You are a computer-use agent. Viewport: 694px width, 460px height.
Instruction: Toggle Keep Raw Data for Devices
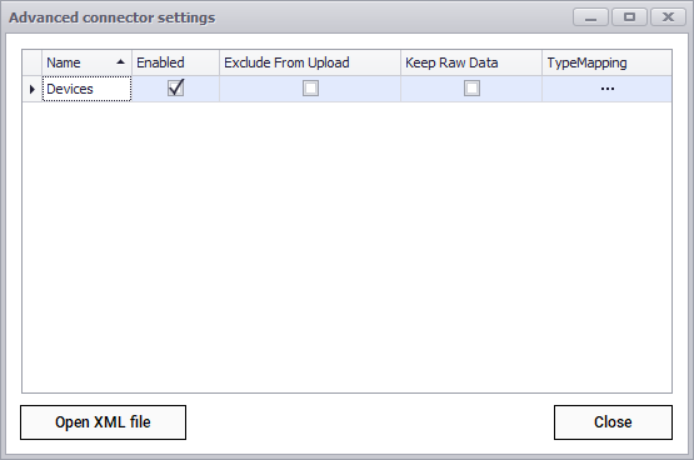point(471,88)
